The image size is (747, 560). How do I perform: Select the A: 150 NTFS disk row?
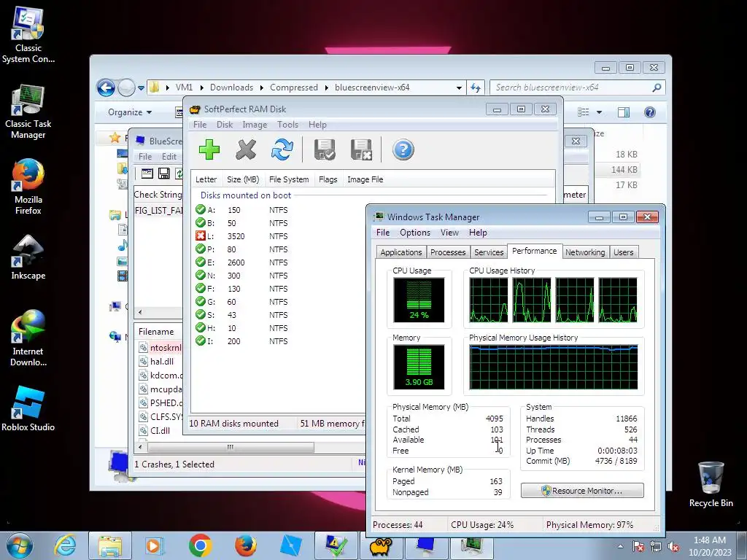coord(279,210)
